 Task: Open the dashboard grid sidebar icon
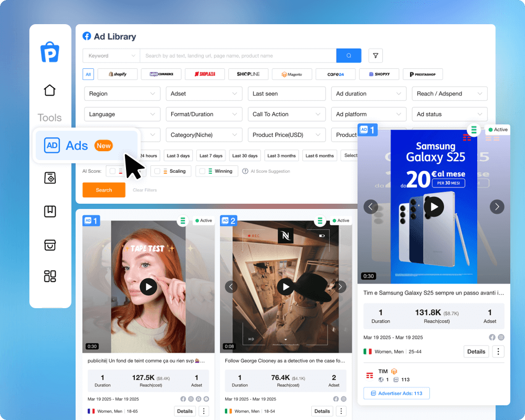50,276
